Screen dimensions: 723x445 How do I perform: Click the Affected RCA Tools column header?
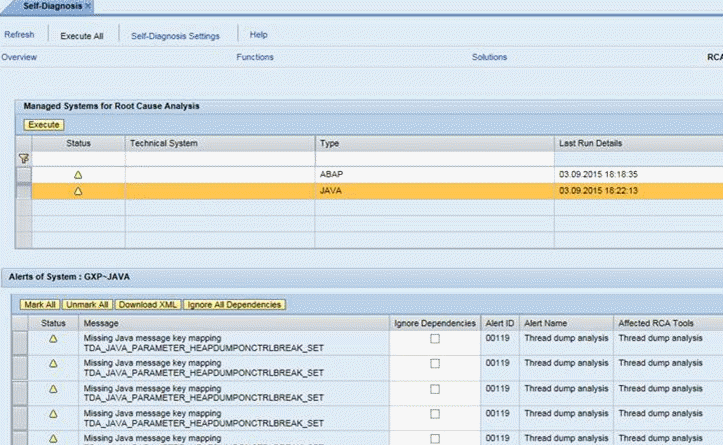(x=668, y=323)
